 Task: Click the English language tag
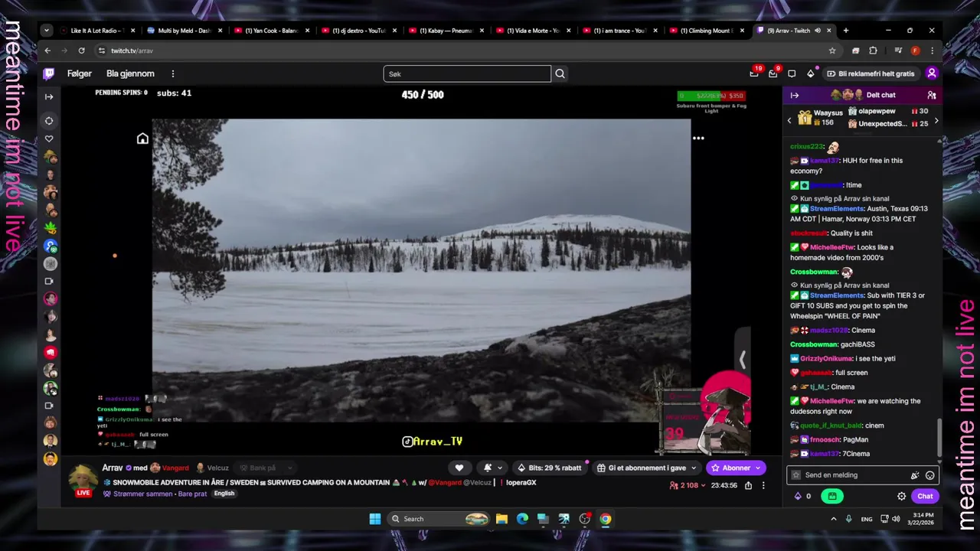(224, 494)
